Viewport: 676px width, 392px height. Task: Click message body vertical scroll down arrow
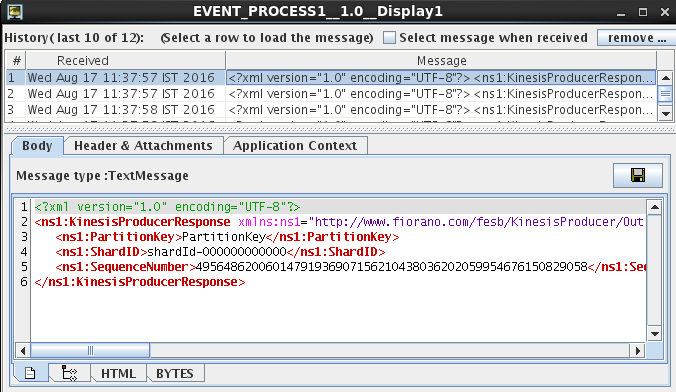point(655,334)
